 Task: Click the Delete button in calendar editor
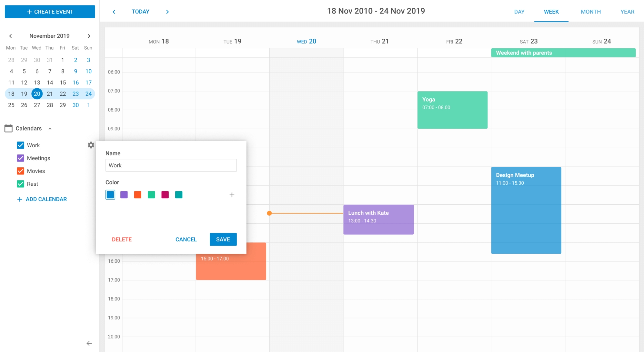pyautogui.click(x=122, y=239)
